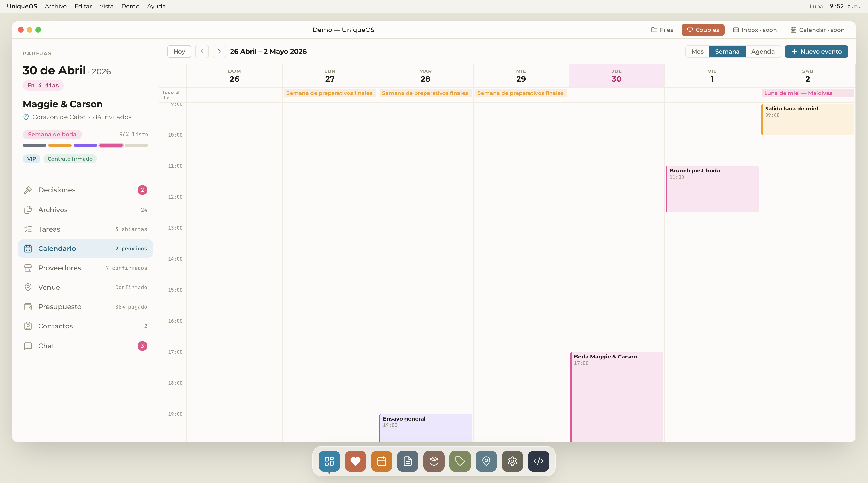Open the code brackets icon in dock

point(538,461)
